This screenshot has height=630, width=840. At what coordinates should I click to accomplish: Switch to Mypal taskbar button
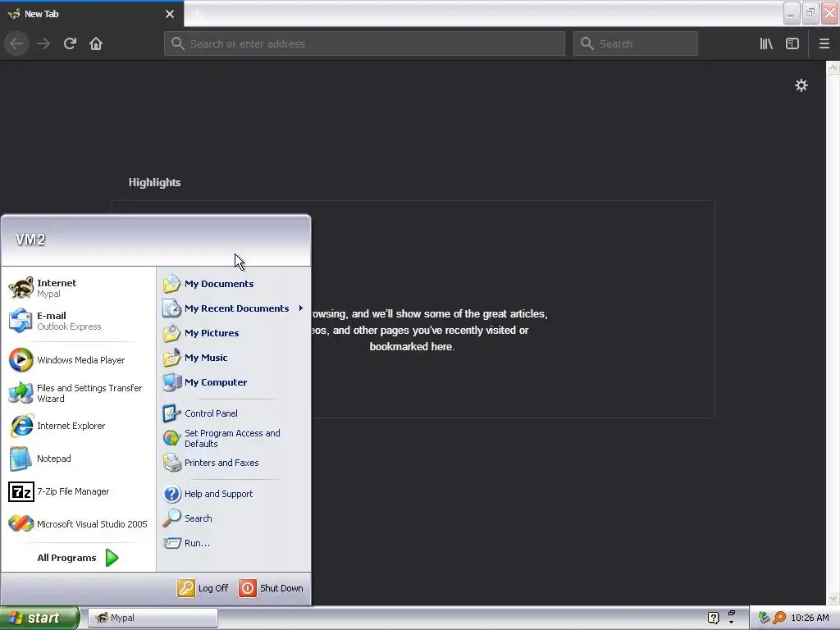(153, 618)
